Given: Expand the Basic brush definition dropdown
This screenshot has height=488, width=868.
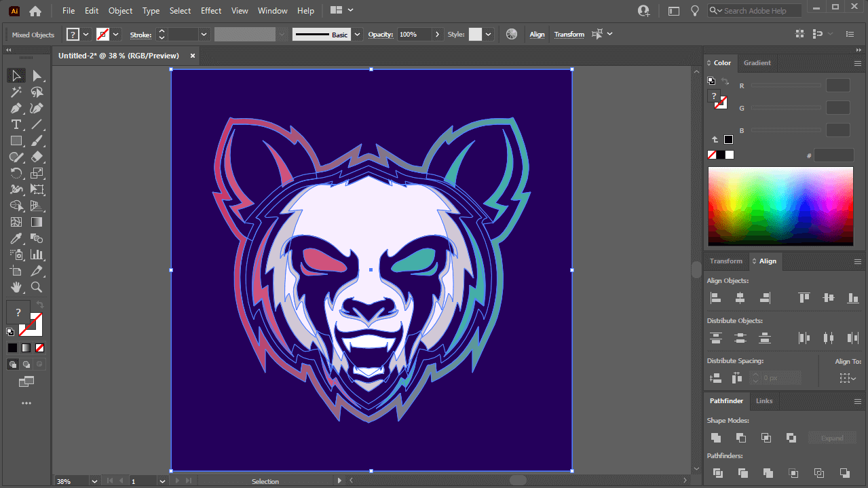Looking at the screenshot, I should tap(358, 35).
